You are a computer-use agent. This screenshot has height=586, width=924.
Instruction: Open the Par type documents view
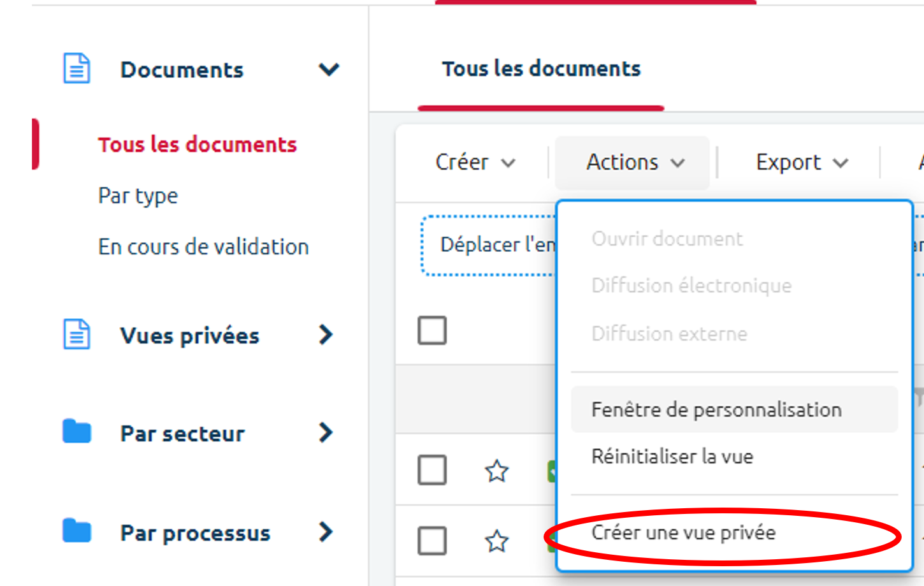click(138, 196)
